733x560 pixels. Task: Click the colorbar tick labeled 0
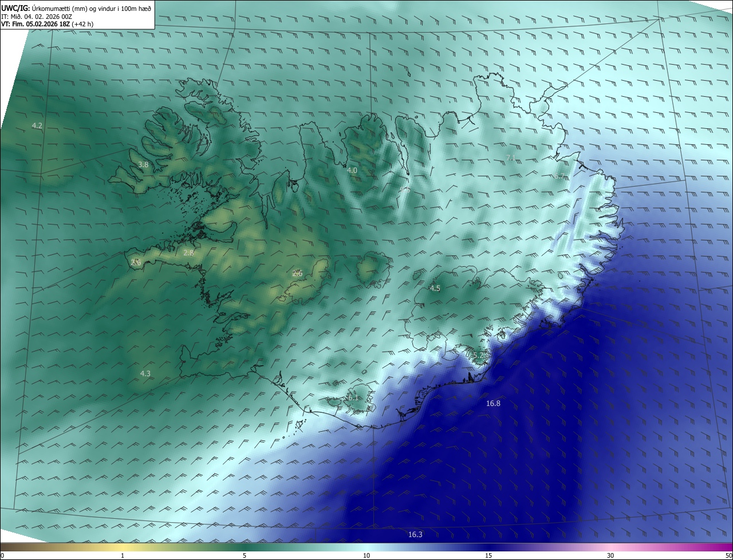pos(2,555)
